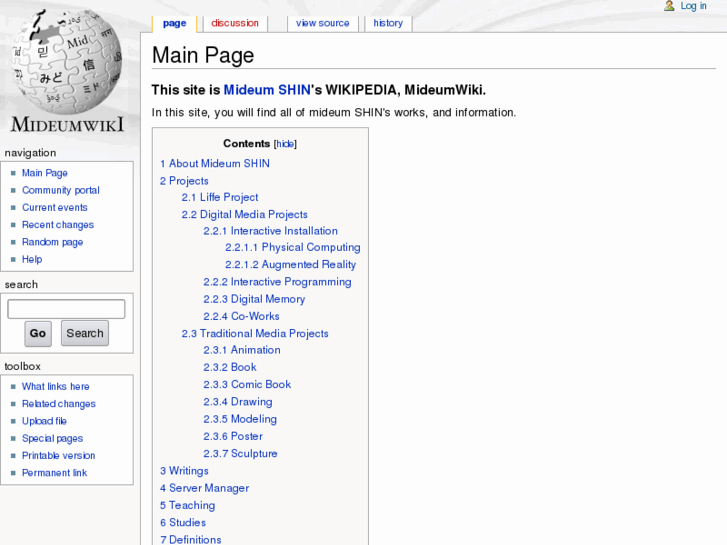Screen dimensions: 727x545
Task: Click the Search button
Action: pos(85,333)
